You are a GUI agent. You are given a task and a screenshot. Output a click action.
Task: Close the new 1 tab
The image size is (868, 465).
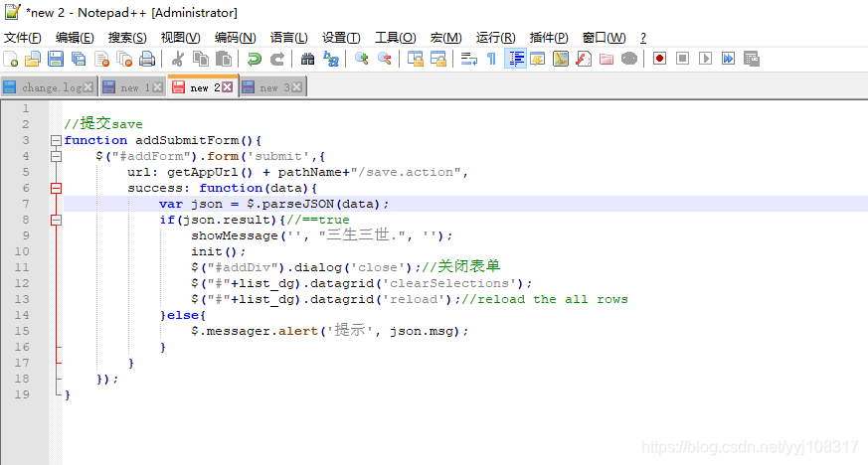click(x=158, y=87)
